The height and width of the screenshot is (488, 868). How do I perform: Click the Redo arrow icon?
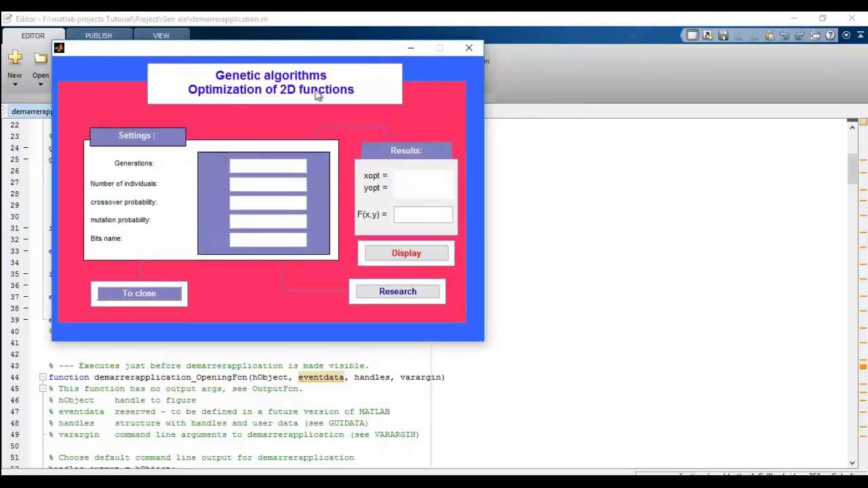[800, 35]
